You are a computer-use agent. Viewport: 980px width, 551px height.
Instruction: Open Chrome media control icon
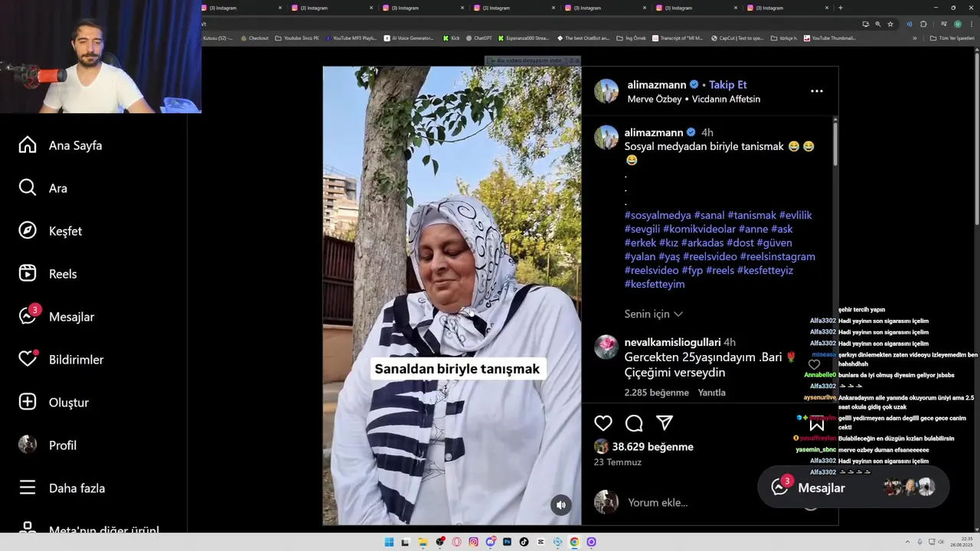(x=943, y=24)
